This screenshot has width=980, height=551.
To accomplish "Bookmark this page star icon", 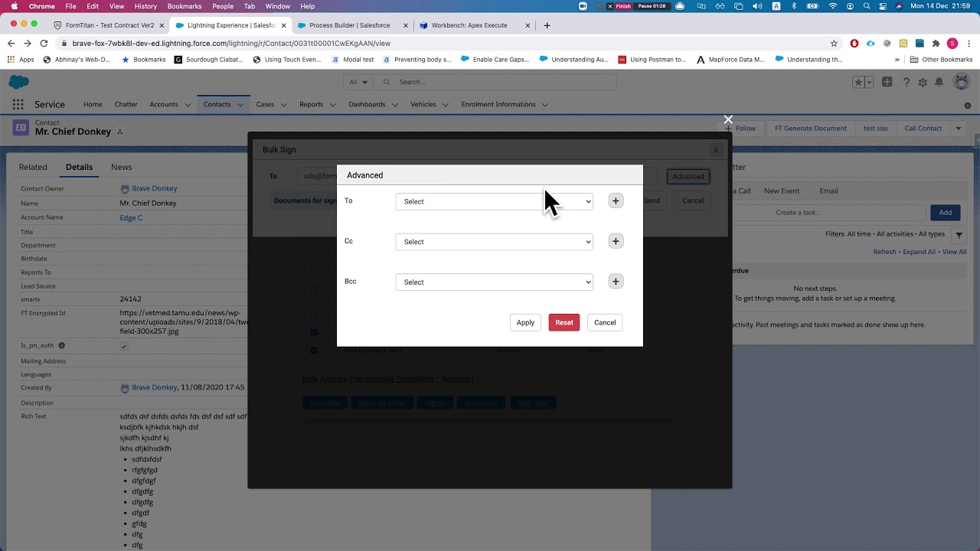I will [834, 44].
